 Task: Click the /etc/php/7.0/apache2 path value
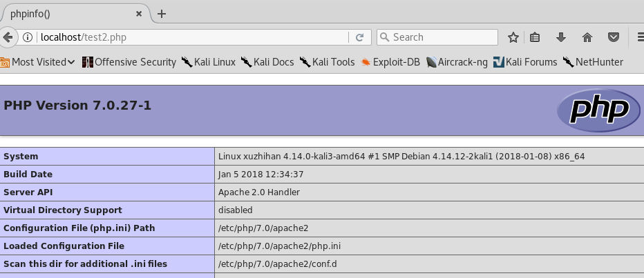pos(263,228)
